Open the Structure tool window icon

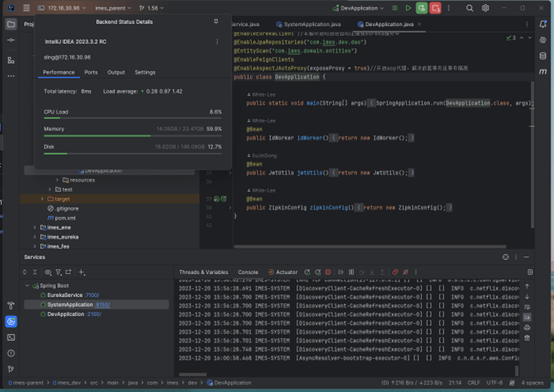[x=11, y=60]
